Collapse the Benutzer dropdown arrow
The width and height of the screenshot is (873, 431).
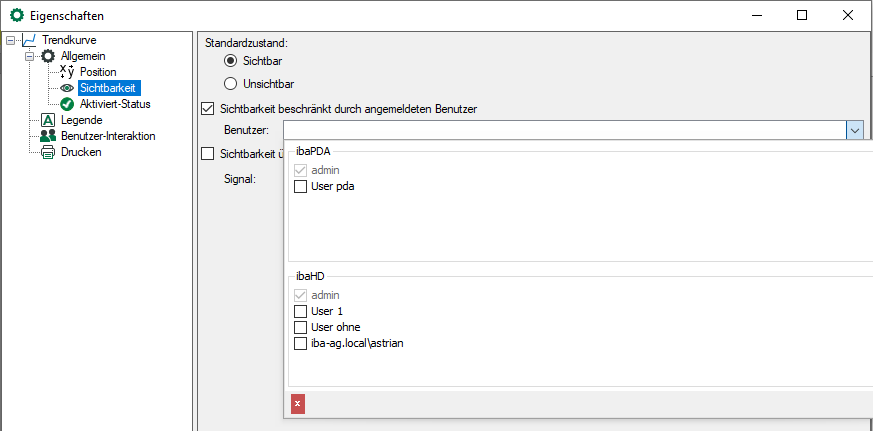(855, 129)
